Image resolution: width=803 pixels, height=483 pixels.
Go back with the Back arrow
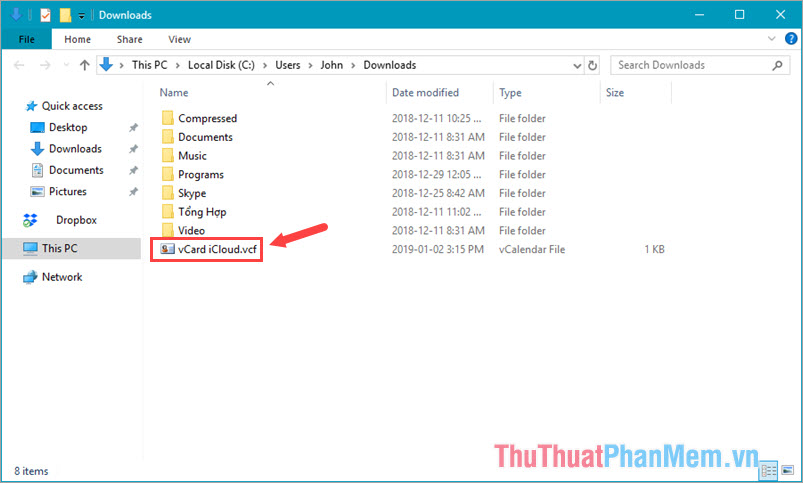(19, 65)
